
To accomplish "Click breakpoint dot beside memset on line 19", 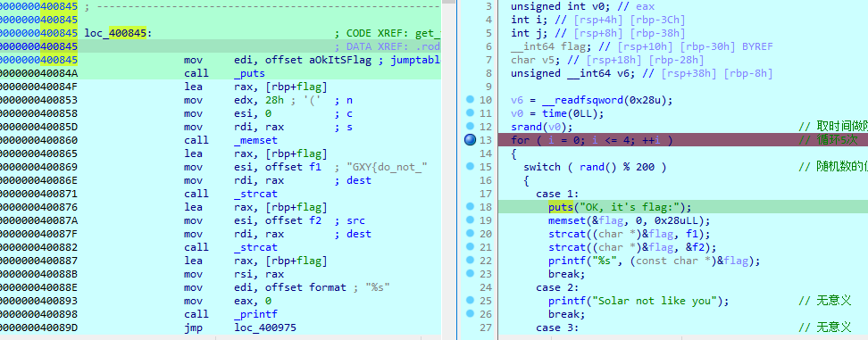I will pyautogui.click(x=470, y=220).
